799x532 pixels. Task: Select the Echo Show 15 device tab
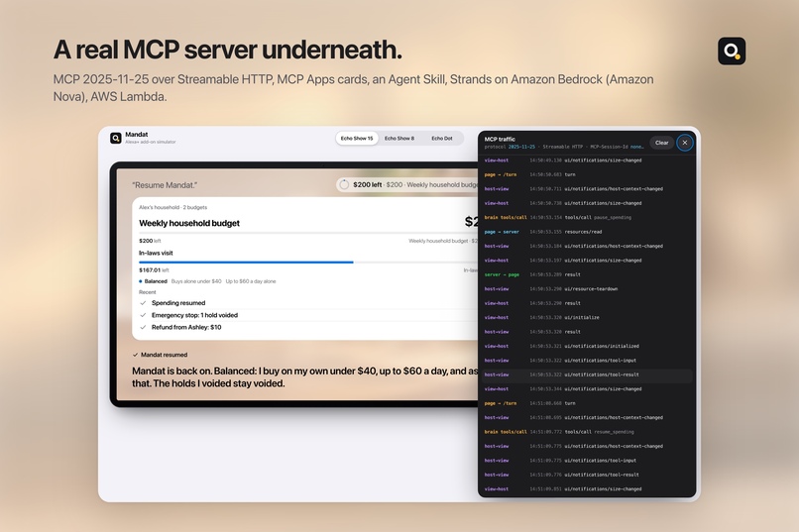pos(357,139)
